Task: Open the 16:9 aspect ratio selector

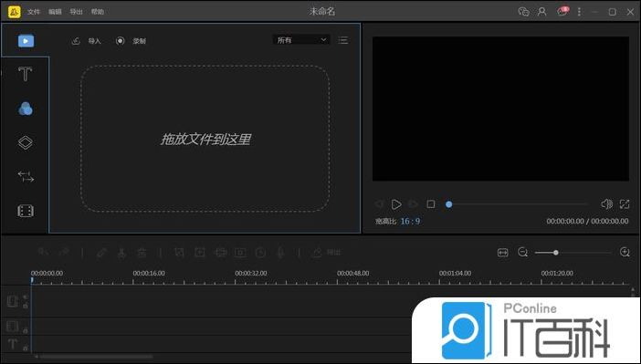Action: click(x=410, y=221)
